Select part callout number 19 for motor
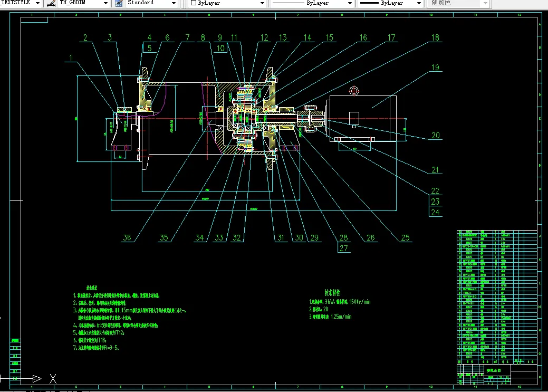Screen dimensions: 548x392 tap(435, 68)
